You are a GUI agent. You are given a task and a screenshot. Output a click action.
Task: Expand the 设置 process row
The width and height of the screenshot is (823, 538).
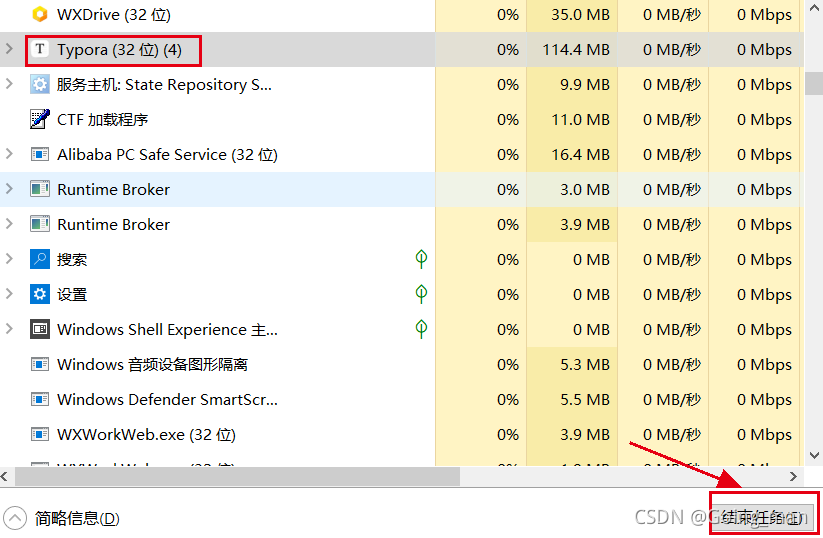pyautogui.click(x=9, y=294)
